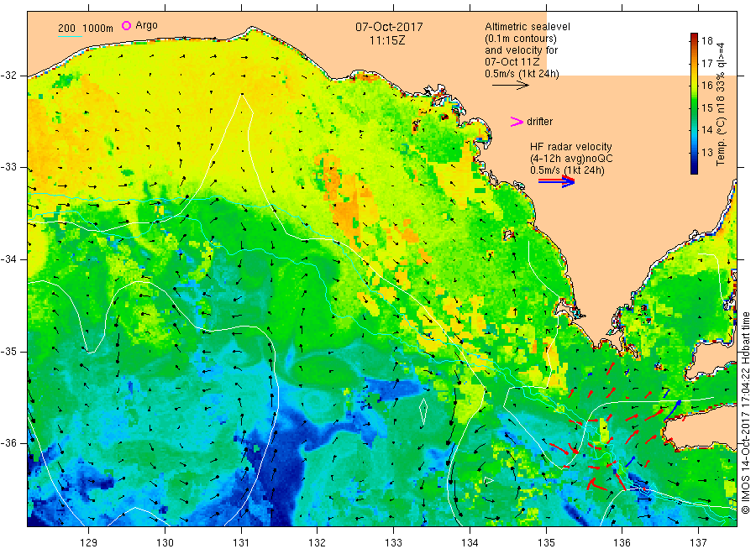Click the '0.5m/s (1kt 24h)' text under HF radar legend

coord(567,170)
